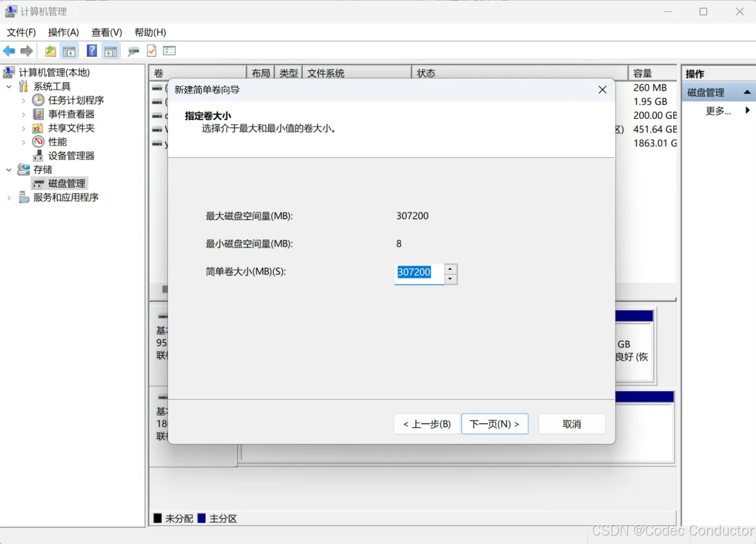Select the 设备管理器 tree item

click(71, 156)
